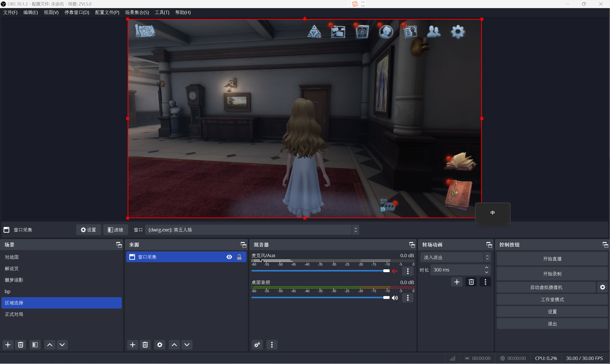The image size is (610, 364).
Task: Select the bp scene
Action: coord(62,291)
